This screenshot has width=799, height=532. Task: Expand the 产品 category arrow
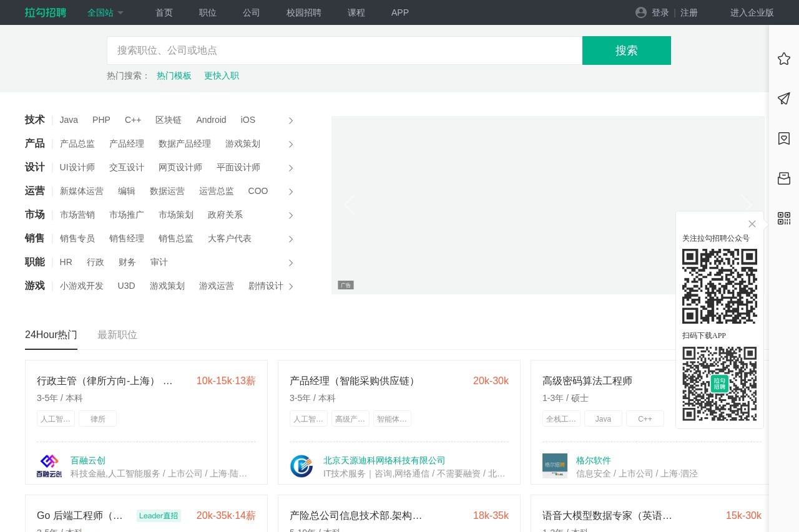291,144
